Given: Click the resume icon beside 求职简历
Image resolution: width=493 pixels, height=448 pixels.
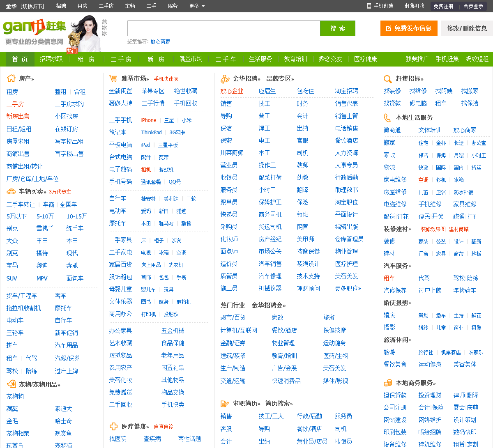Looking at the screenshot, I should (x=225, y=404).
